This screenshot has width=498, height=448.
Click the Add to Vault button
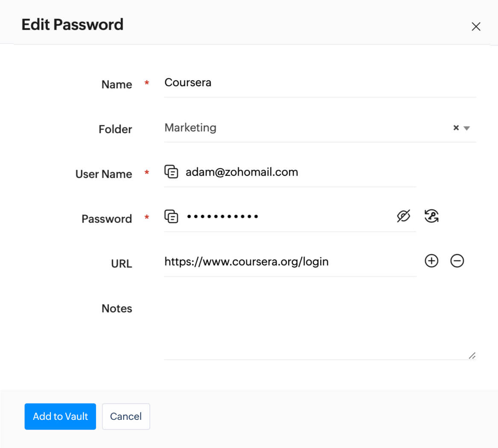[x=60, y=416]
